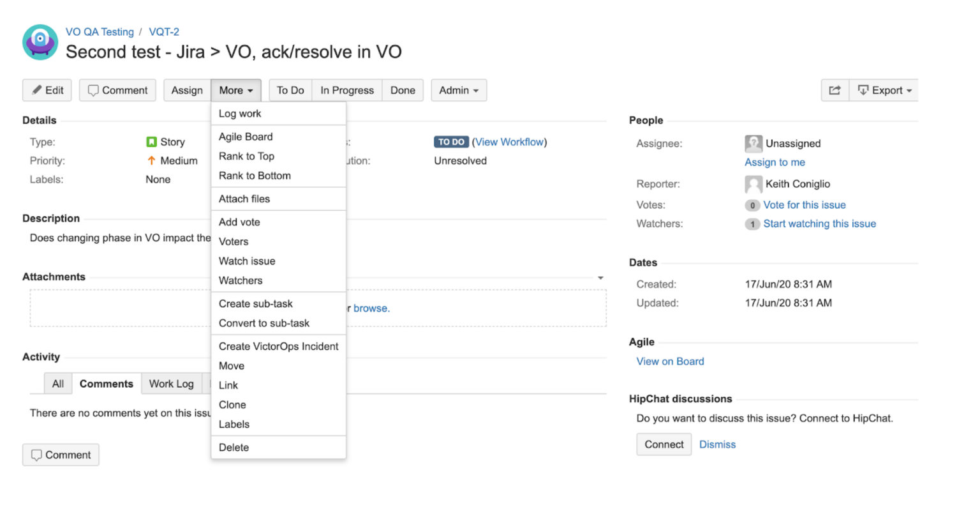Click the green Story type icon

click(x=151, y=142)
